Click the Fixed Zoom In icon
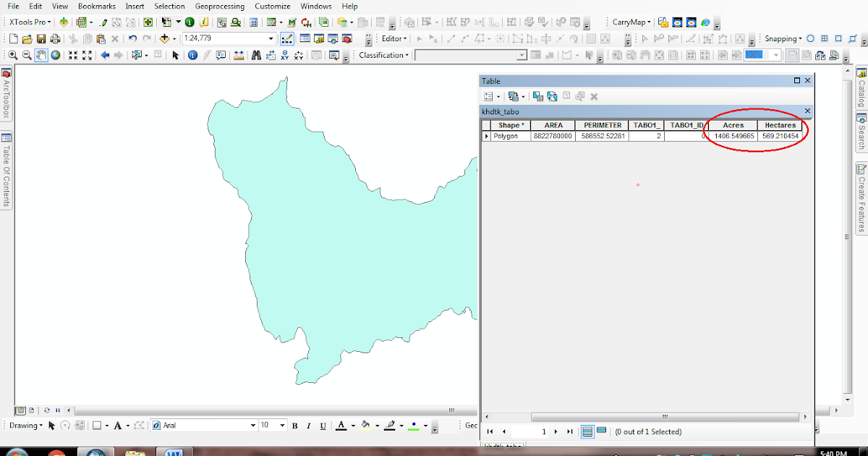868x456 pixels. pyautogui.click(x=73, y=55)
